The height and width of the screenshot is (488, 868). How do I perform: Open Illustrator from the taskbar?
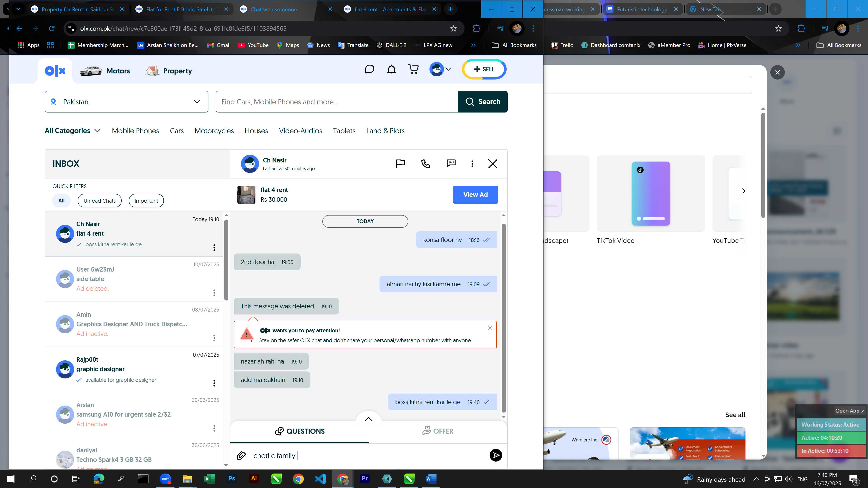pos(254,479)
